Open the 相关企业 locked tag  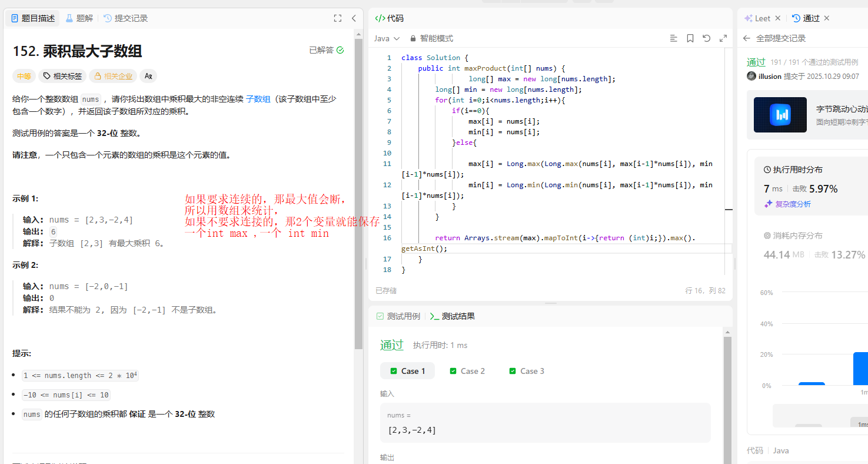click(113, 76)
